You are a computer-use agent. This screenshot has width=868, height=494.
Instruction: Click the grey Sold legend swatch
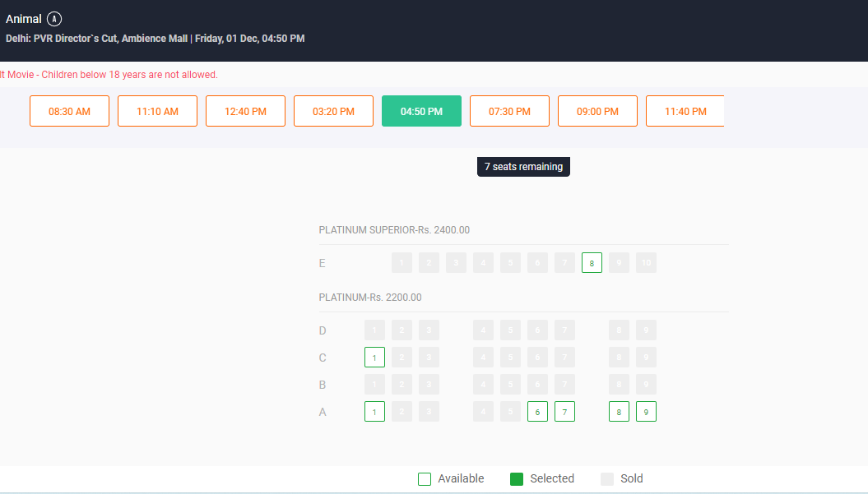click(607, 479)
